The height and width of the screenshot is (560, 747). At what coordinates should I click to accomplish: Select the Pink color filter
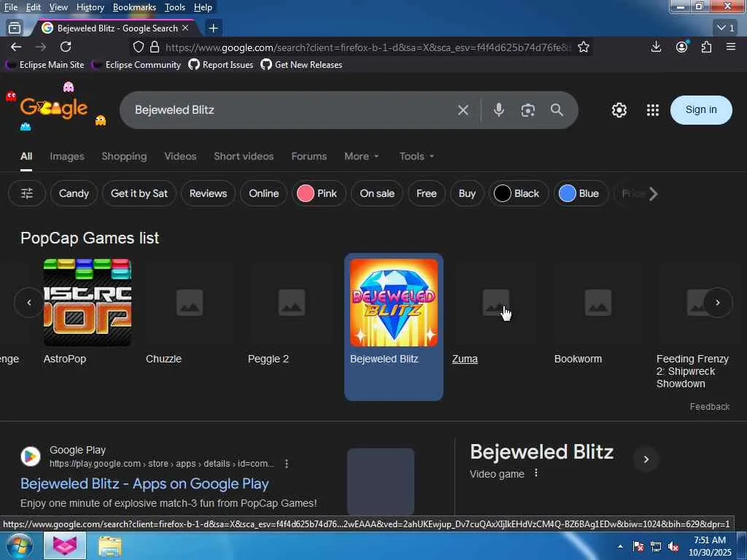[x=319, y=193]
